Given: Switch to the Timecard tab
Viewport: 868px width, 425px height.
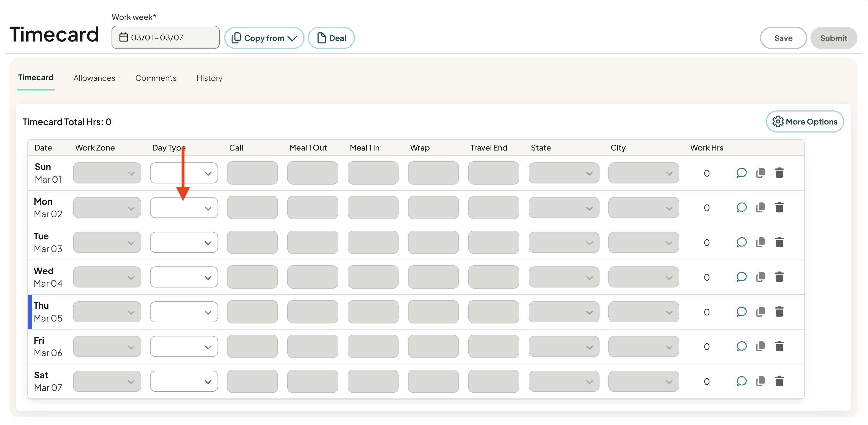Looking at the screenshot, I should tap(36, 78).
